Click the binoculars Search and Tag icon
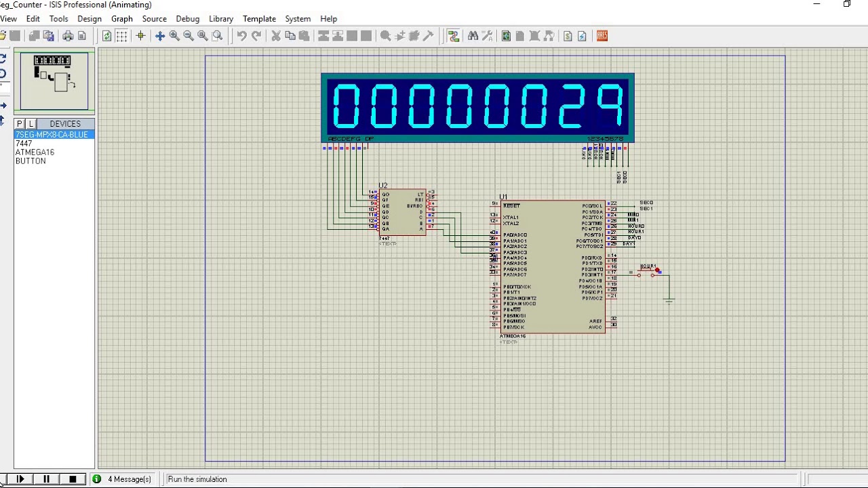The height and width of the screenshot is (488, 868). (473, 36)
